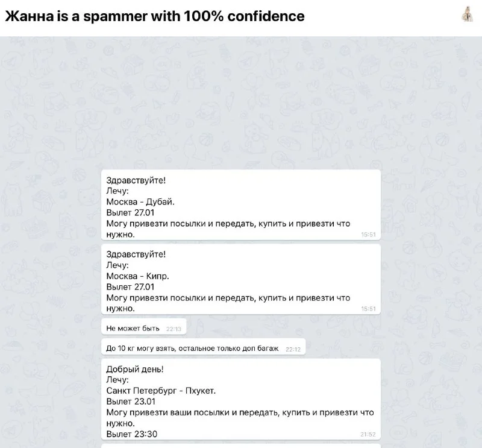
Task: Click the "Вылет 23.01" departure date
Action: pyautogui.click(x=131, y=402)
